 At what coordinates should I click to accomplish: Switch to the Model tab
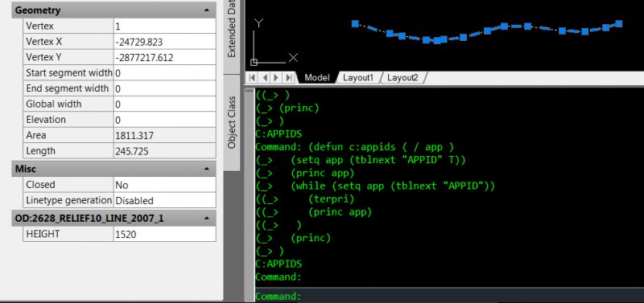coord(316,77)
